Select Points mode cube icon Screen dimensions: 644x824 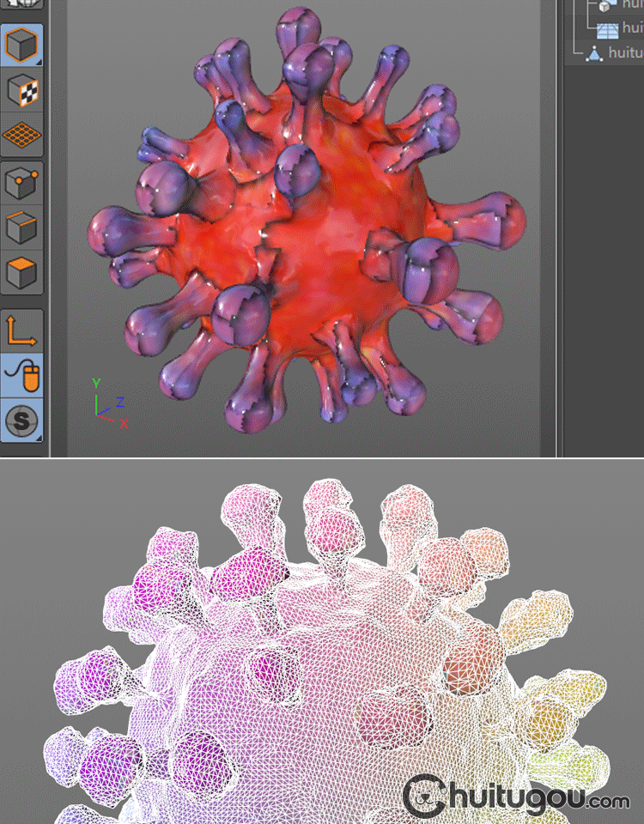[21, 182]
